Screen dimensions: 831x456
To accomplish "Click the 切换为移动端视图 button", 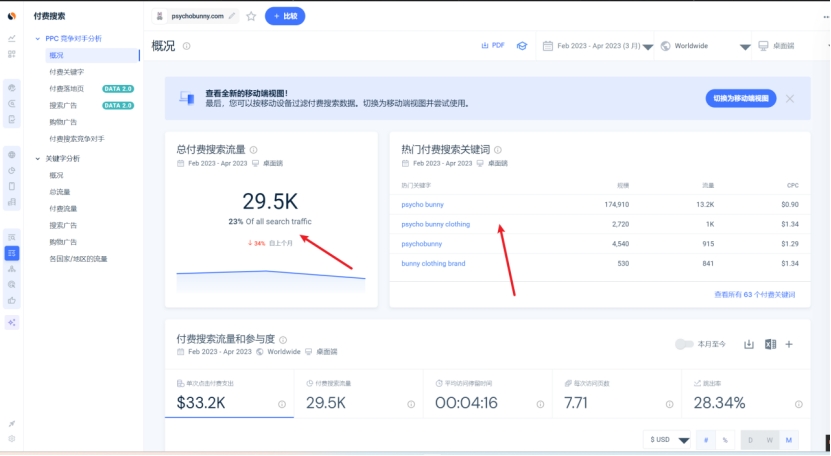I will tap(741, 98).
